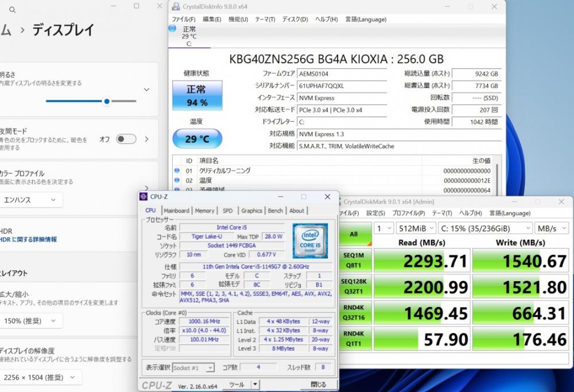Open the テーマ(T) menu in CrystalDiskInfo
This screenshot has height=392, width=574.
click(x=265, y=19)
